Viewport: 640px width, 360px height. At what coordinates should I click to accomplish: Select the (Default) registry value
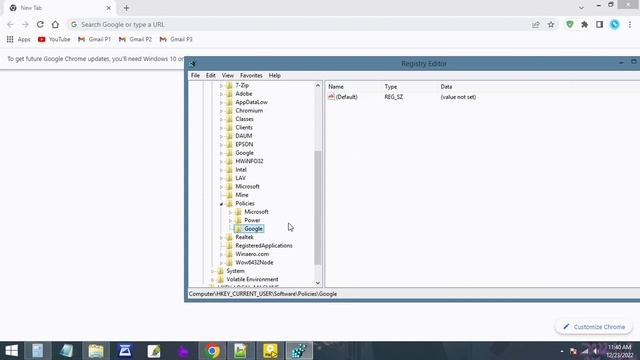point(346,97)
